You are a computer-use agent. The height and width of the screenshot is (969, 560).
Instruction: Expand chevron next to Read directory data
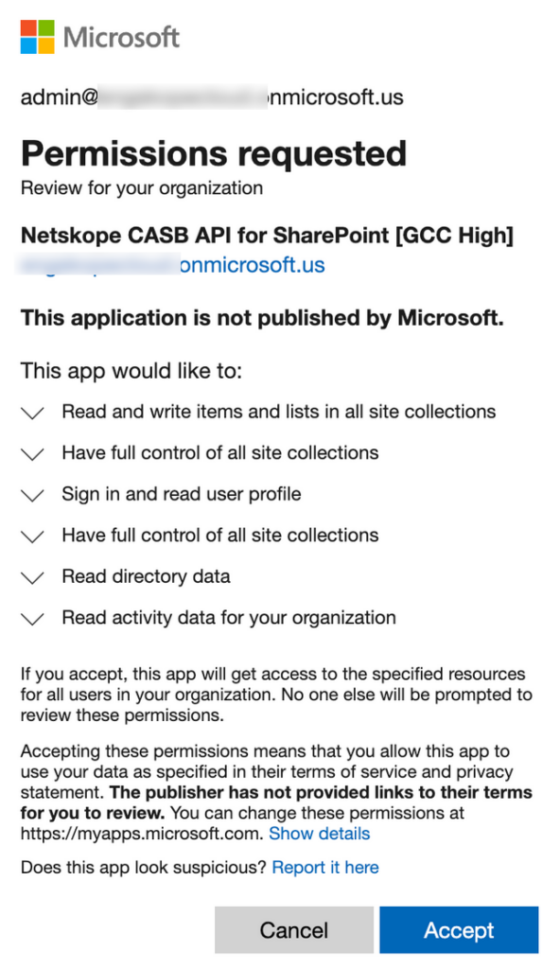tap(32, 578)
